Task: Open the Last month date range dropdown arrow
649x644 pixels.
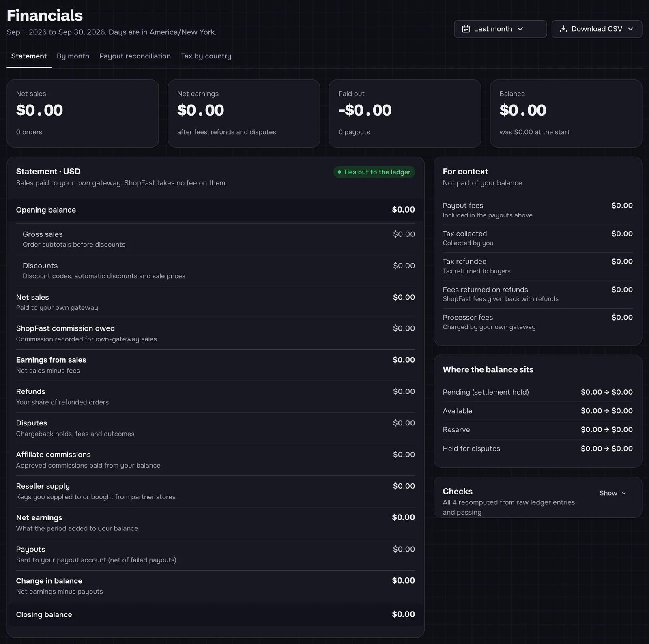Action: (x=520, y=29)
